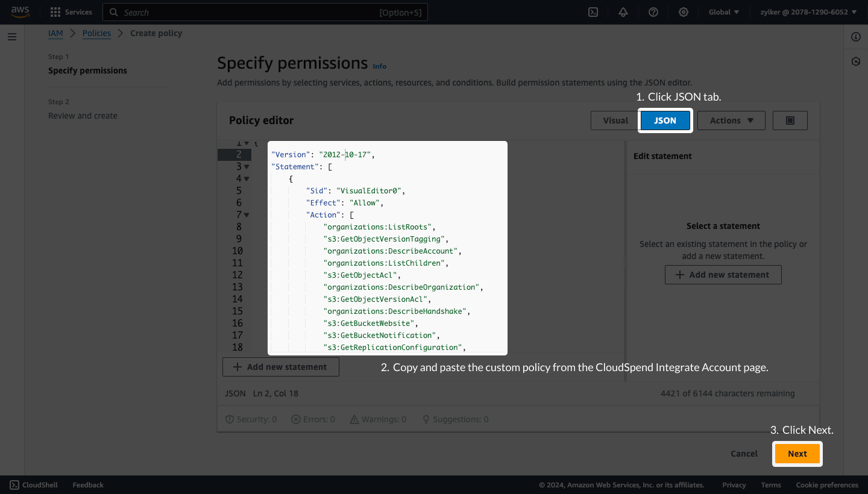Open CloudShell from the top navigation bar
Viewport: 868px width, 494px height.
(x=593, y=12)
